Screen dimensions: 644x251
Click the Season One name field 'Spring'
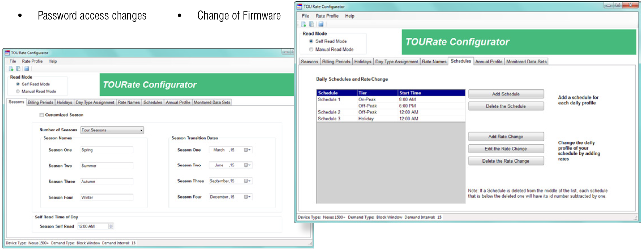pyautogui.click(x=107, y=150)
